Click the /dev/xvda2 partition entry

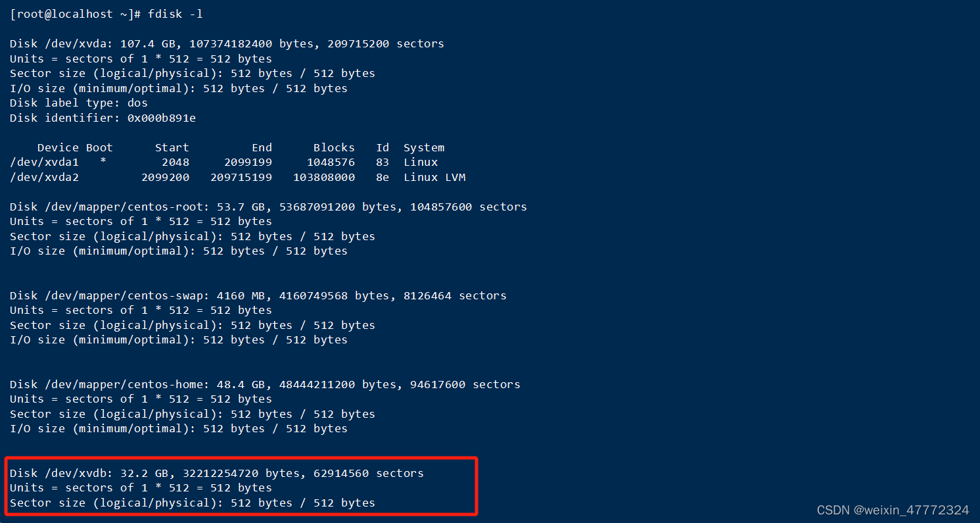click(x=44, y=176)
